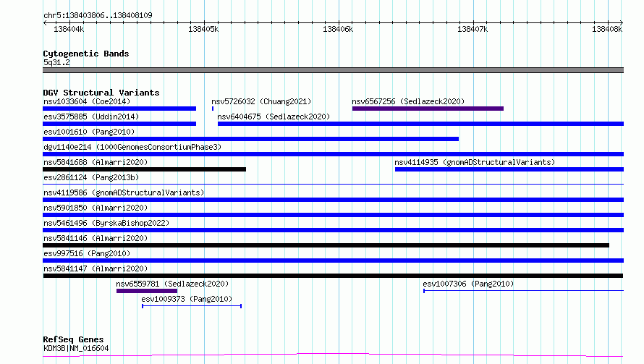Open esv1007306 (Pang2010) variant label
The height and width of the screenshot is (364, 644).
468,284
